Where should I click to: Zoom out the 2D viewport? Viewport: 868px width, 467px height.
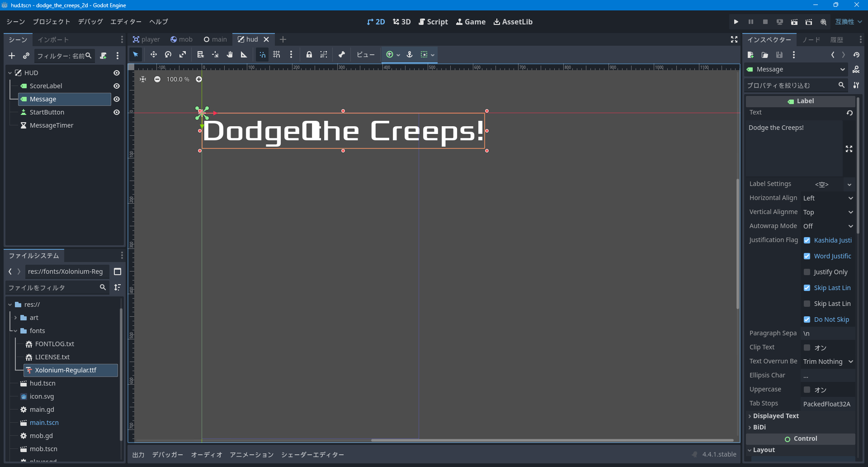click(x=157, y=79)
